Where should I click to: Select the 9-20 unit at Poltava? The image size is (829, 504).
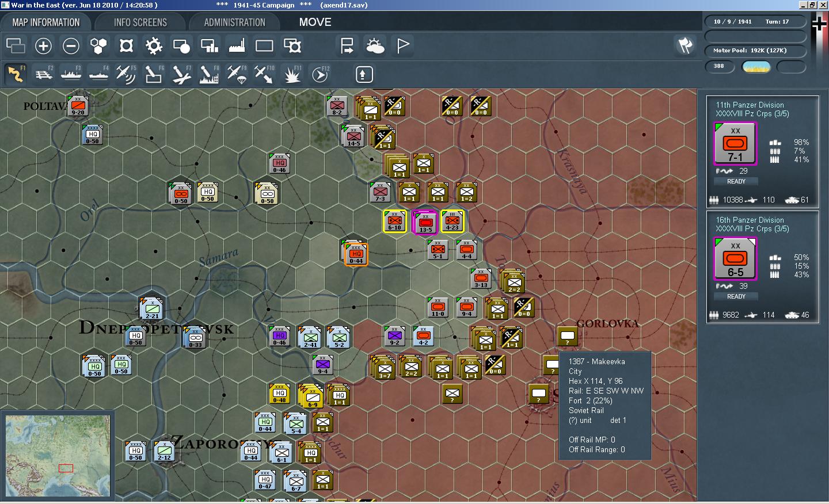[78, 106]
